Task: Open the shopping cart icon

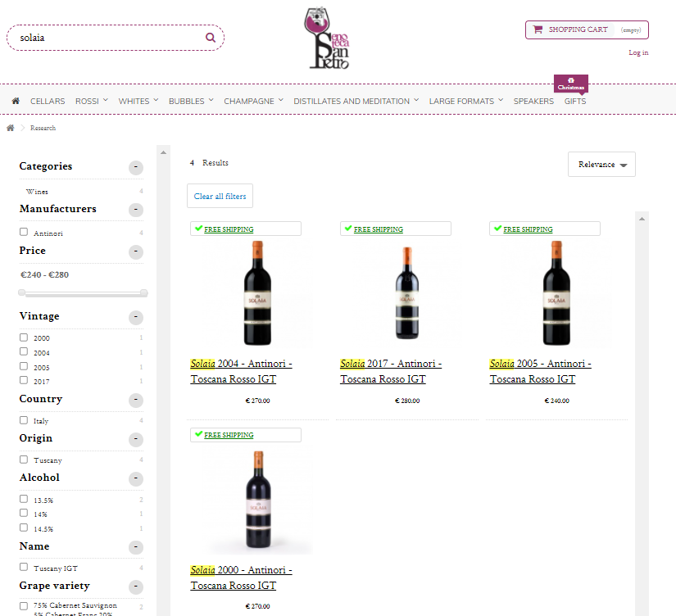Action: coord(538,29)
